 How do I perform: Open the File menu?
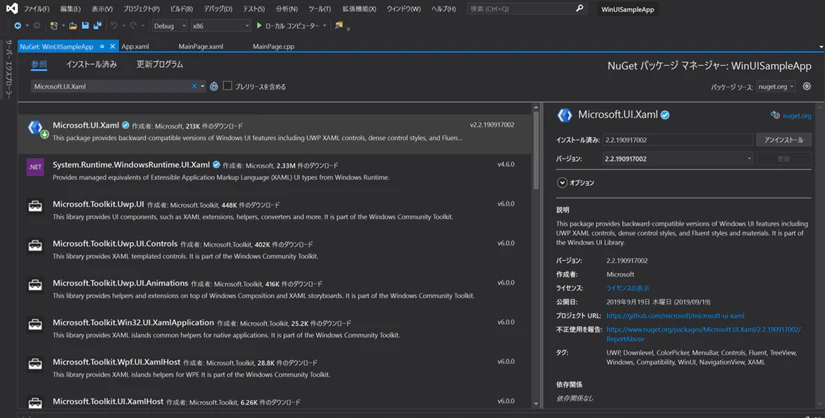point(36,9)
